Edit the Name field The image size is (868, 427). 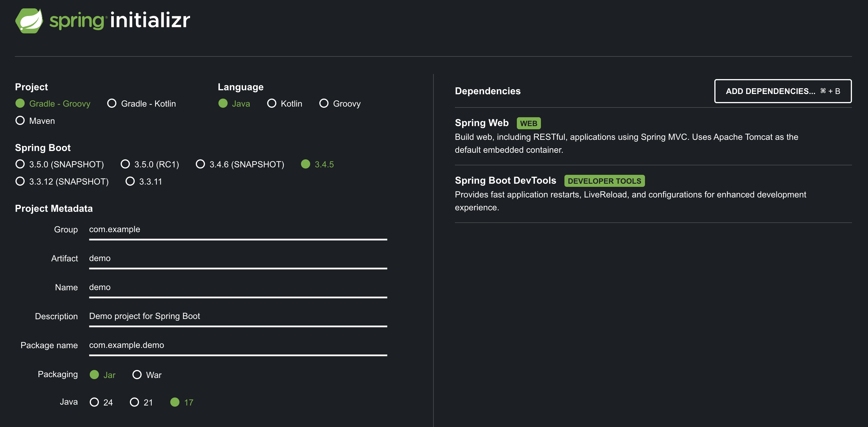point(238,288)
